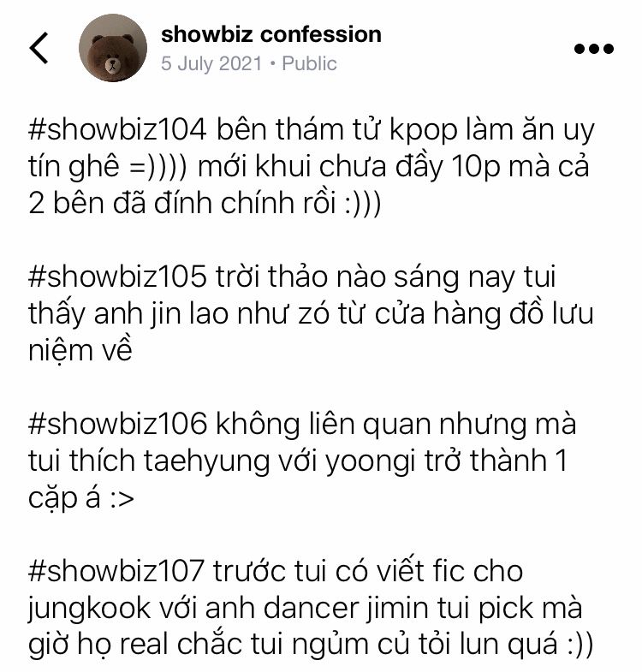Image resolution: width=642 pixels, height=672 pixels.
Task: Open the #showbiz107 hashtag
Action: pyautogui.click(x=116, y=571)
